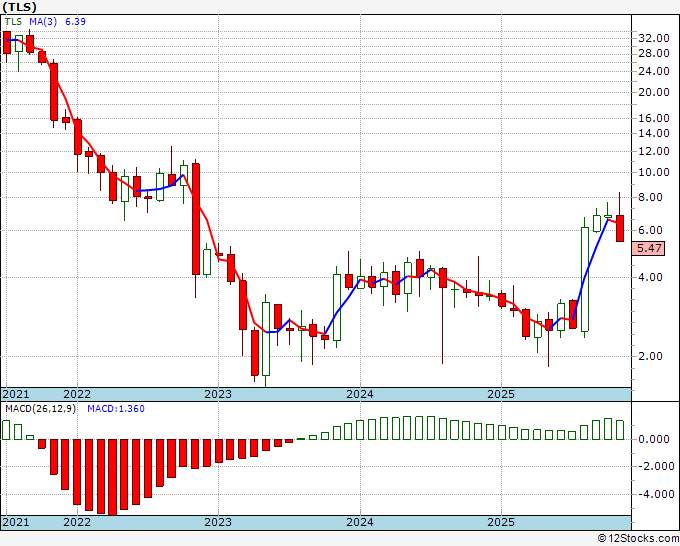Click the MACD:1.360 value label
The width and height of the screenshot is (680, 546).
pyautogui.click(x=116, y=409)
